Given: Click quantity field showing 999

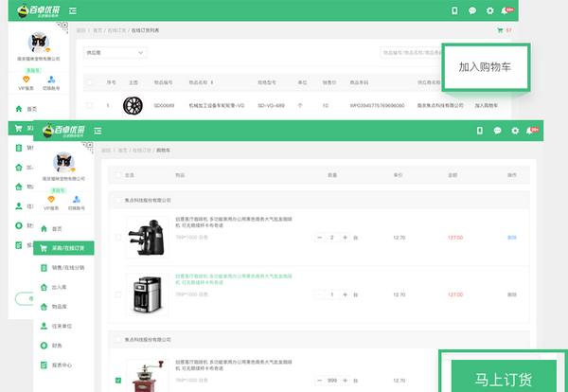Looking at the screenshot, I should (332, 381).
